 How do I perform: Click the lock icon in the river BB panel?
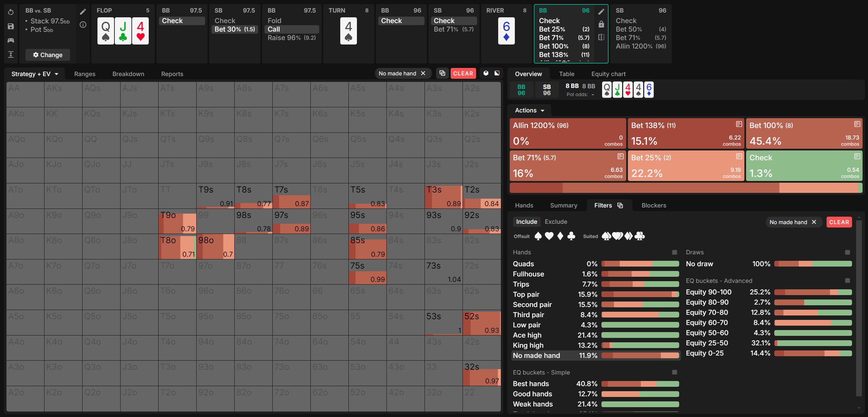point(601,24)
